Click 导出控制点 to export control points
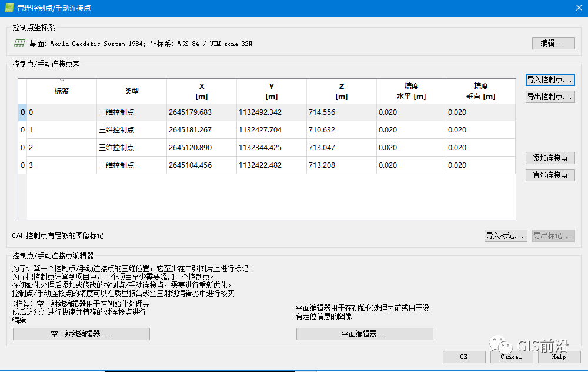The width and height of the screenshot is (588, 372). pyautogui.click(x=550, y=97)
